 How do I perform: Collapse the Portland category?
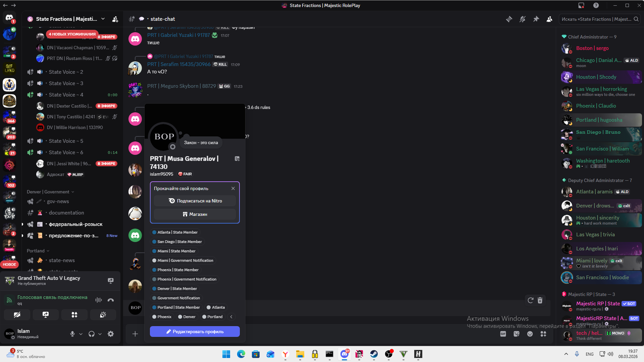[x=38, y=251]
